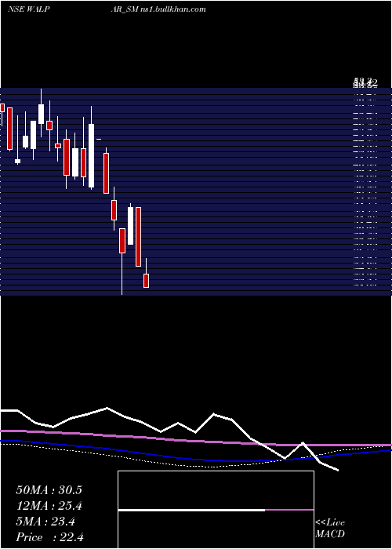Image resolution: width=392 pixels, height=549 pixels.
Task: Click the NSE WALP ticker label
Action: pyautogui.click(x=28, y=9)
